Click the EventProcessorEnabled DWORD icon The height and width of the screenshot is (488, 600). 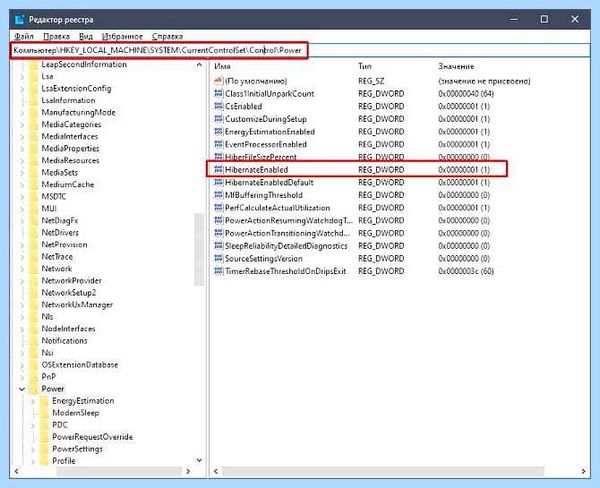tap(218, 144)
